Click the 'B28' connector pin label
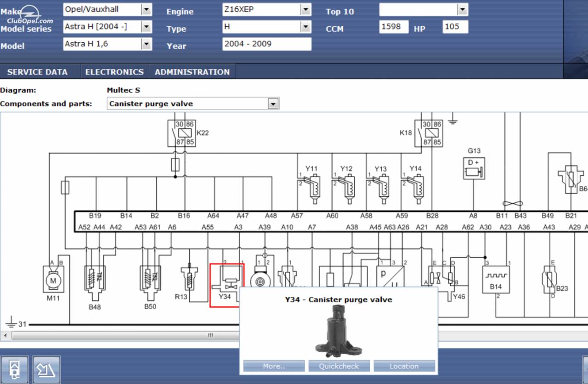588x384 pixels. 432,215
